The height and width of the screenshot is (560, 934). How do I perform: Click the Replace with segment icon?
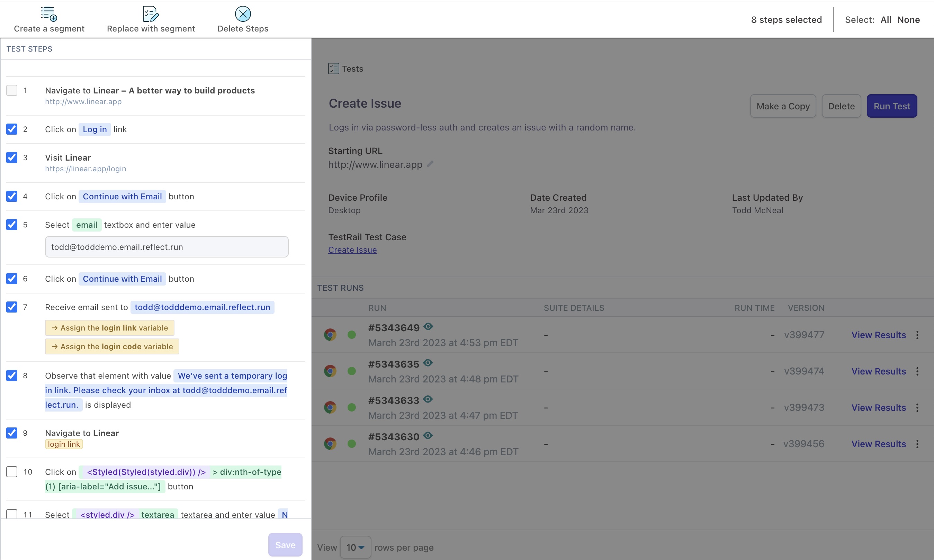click(151, 14)
